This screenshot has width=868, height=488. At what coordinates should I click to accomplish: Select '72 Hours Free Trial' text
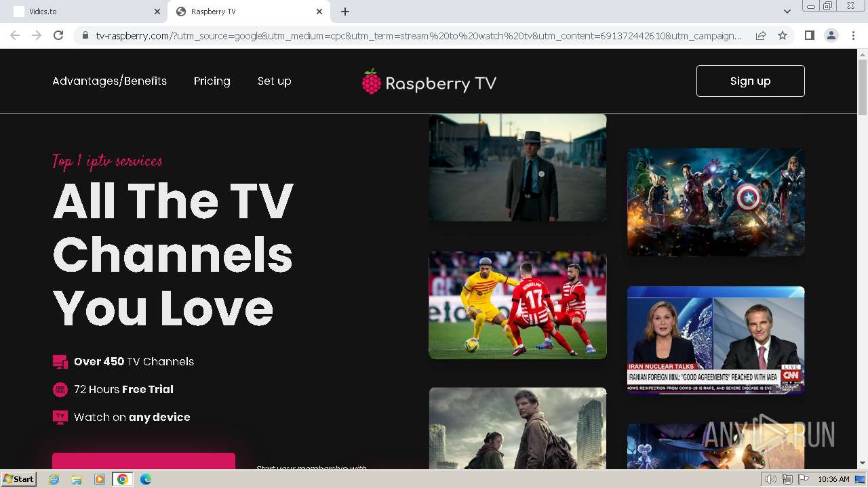click(x=123, y=389)
